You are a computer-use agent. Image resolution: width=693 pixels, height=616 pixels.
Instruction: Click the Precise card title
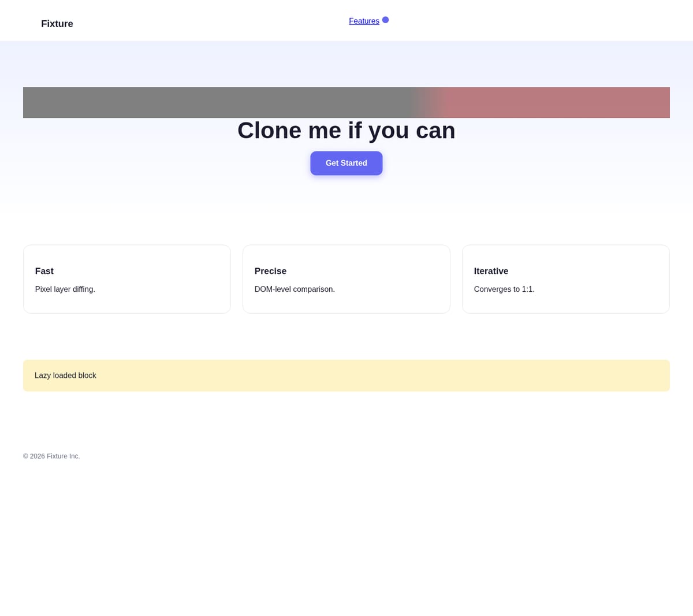click(x=270, y=271)
